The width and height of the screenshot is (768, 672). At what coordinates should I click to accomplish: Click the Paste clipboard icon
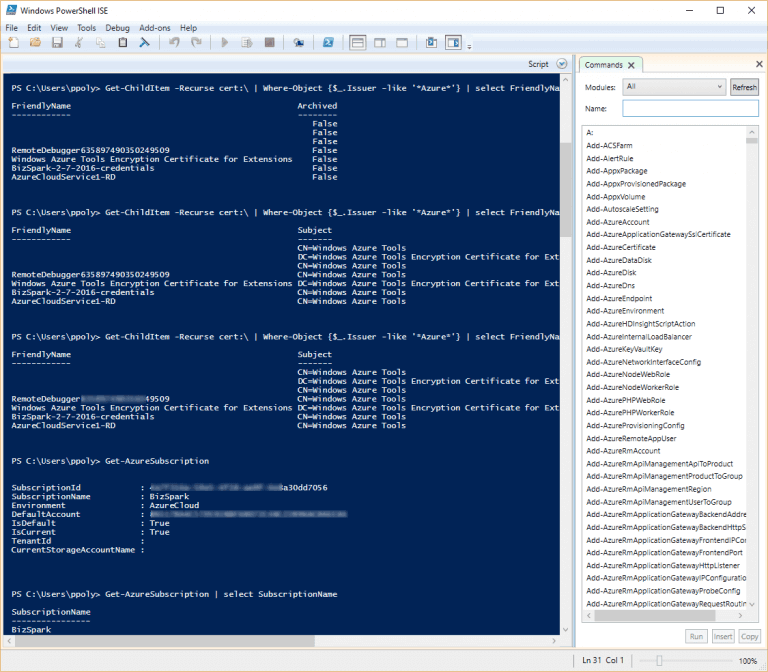click(x=122, y=43)
